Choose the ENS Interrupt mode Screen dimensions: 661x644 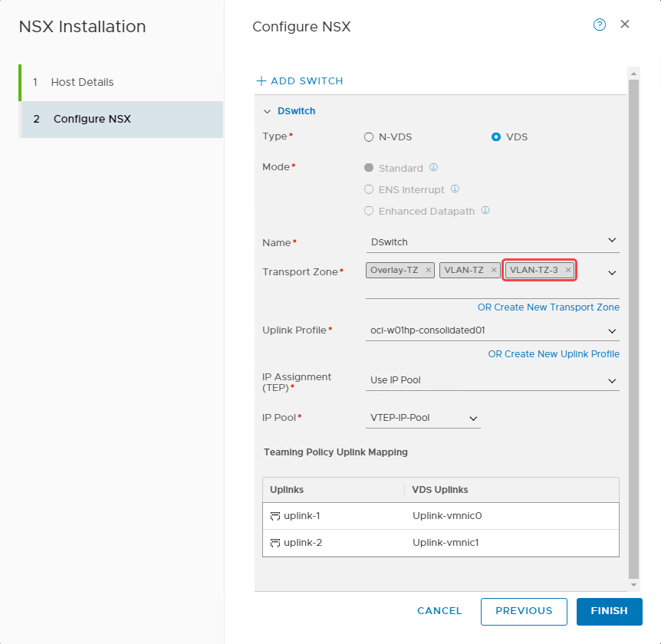[369, 189]
